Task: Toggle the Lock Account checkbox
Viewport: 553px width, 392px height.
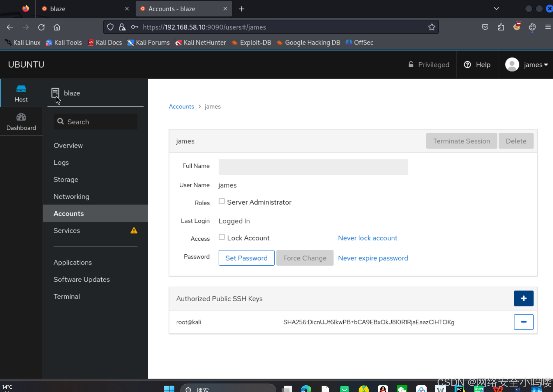Action: pos(222,237)
